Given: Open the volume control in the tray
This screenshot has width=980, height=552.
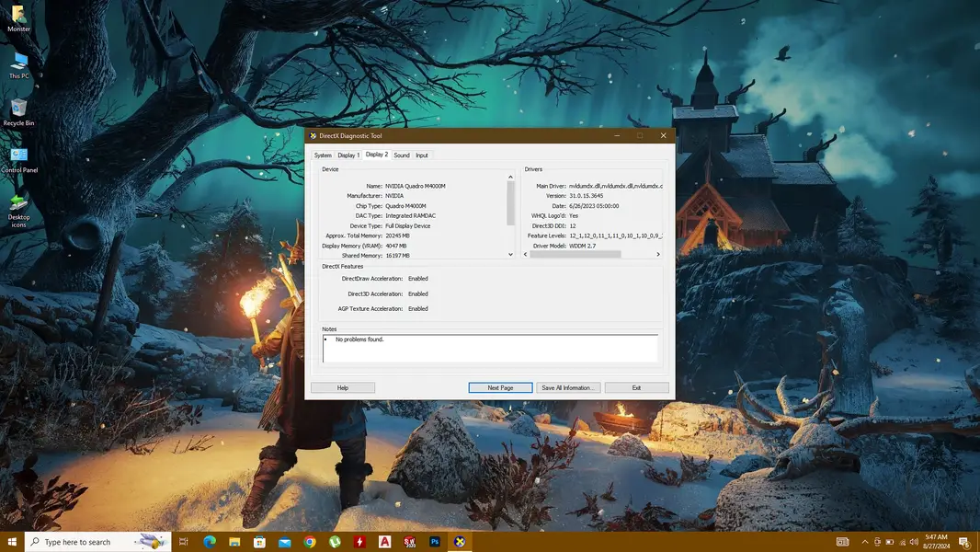Looking at the screenshot, I should click(x=914, y=542).
